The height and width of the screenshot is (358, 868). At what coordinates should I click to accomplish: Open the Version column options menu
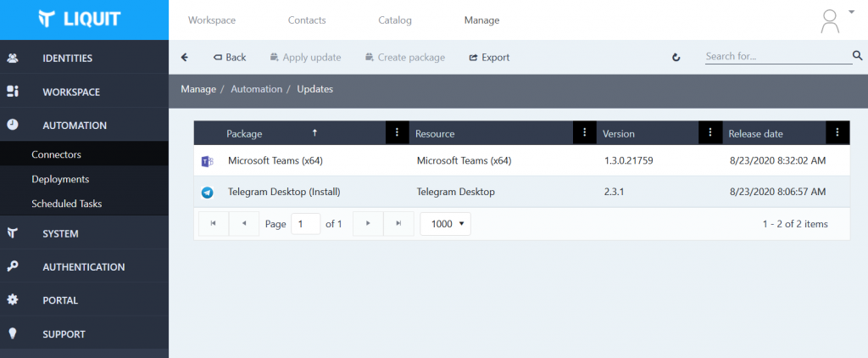tap(711, 132)
